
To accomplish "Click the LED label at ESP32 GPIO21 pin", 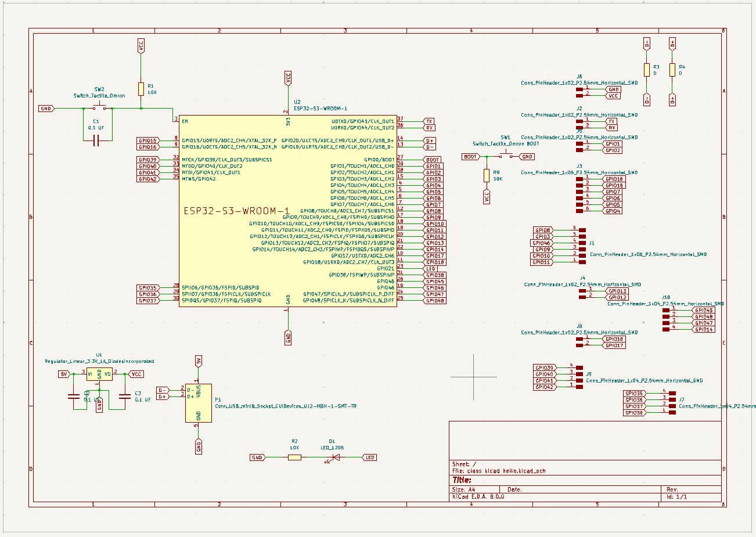I will [x=431, y=269].
